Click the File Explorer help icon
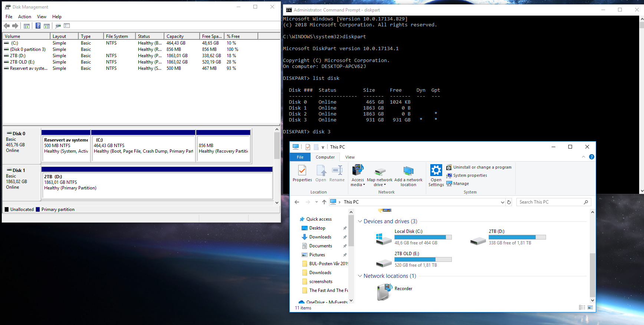 592,157
